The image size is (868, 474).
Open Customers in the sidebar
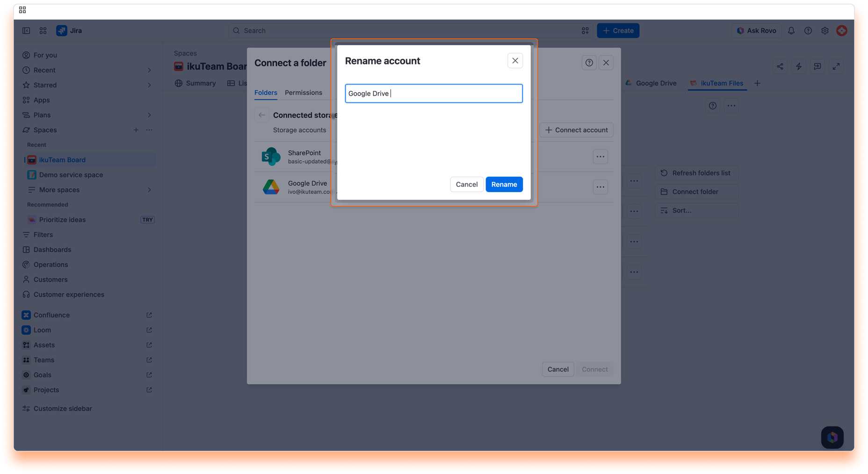[x=51, y=280]
